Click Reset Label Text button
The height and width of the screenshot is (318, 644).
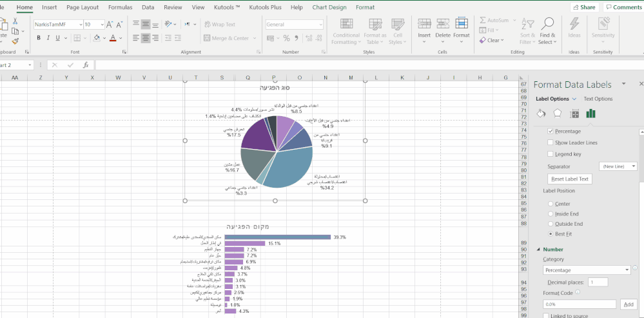(x=570, y=179)
